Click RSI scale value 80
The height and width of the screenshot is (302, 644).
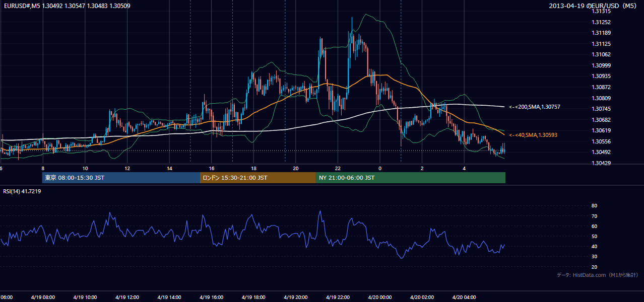tap(594, 206)
